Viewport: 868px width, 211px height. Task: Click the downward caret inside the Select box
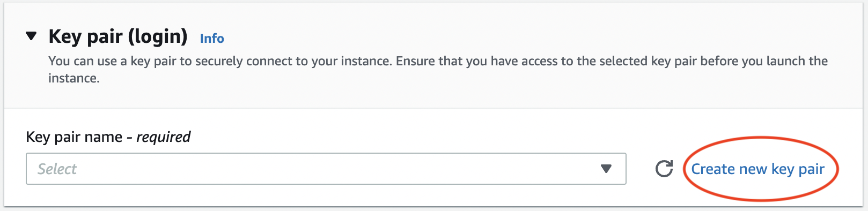coord(606,169)
